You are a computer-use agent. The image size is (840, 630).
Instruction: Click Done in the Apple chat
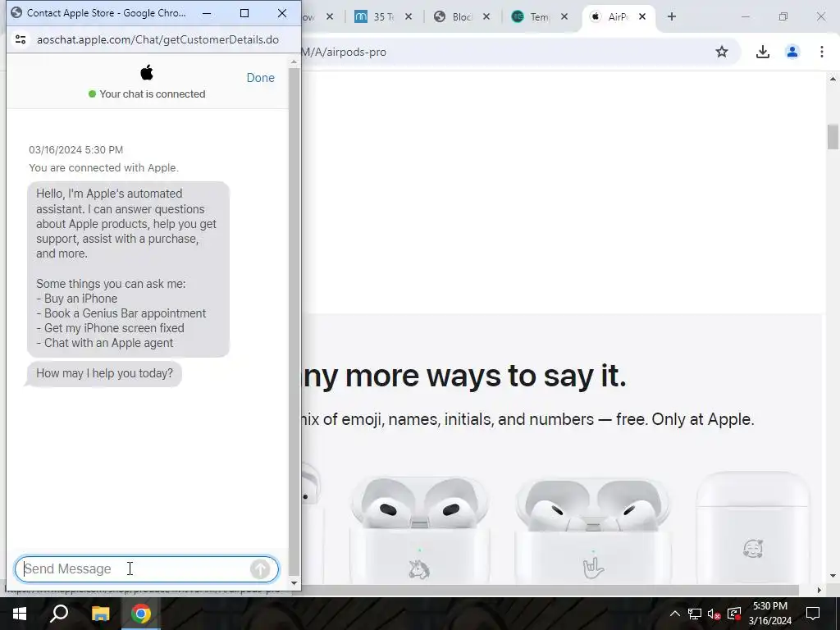(x=260, y=78)
